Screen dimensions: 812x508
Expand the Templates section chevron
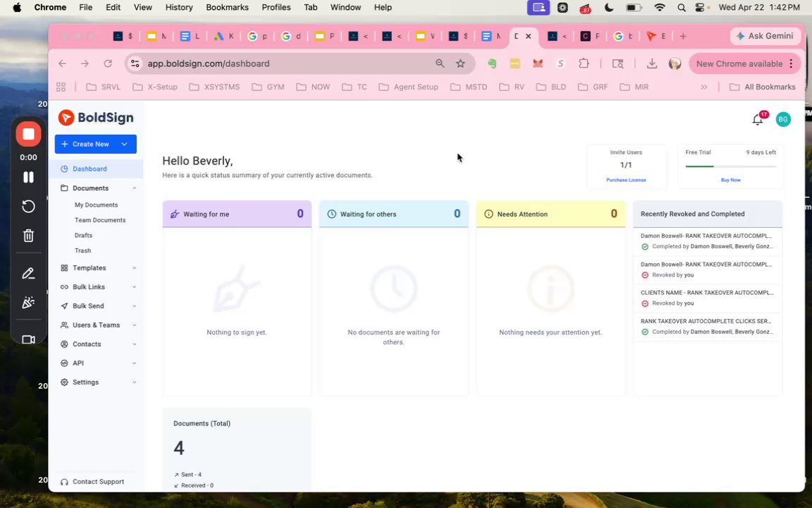tap(134, 268)
